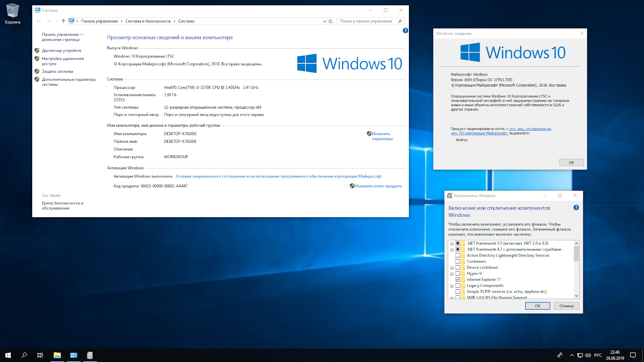Open the address bar history dropdown

point(324,21)
